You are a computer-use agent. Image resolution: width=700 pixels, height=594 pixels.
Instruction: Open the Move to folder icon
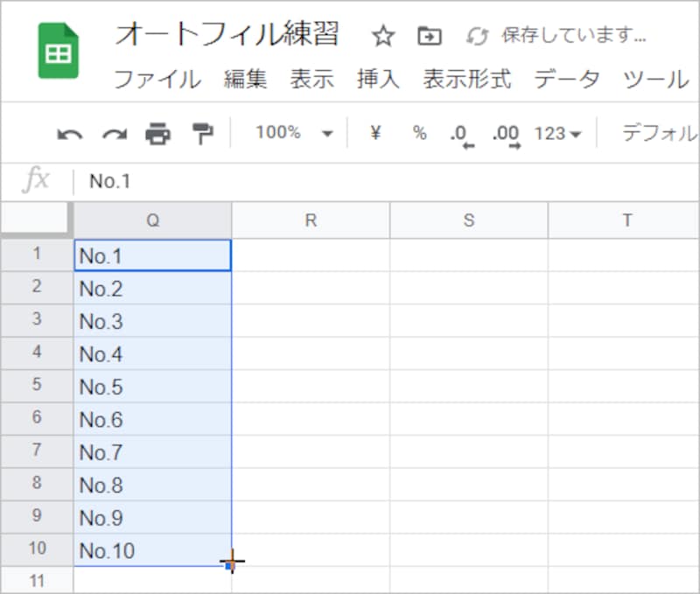pos(428,36)
